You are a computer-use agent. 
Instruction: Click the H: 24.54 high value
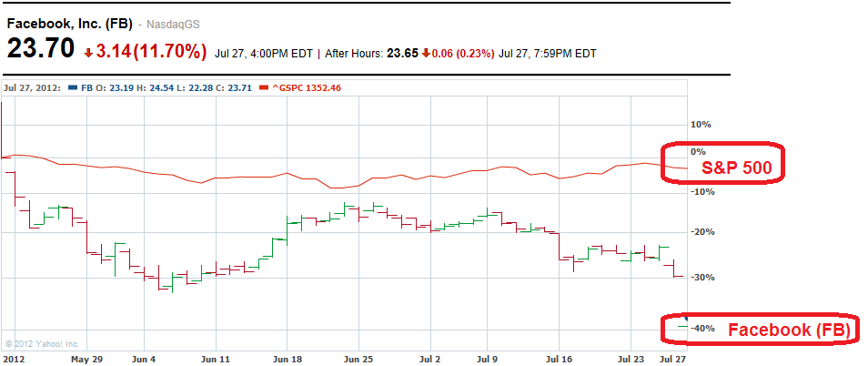coord(153,87)
